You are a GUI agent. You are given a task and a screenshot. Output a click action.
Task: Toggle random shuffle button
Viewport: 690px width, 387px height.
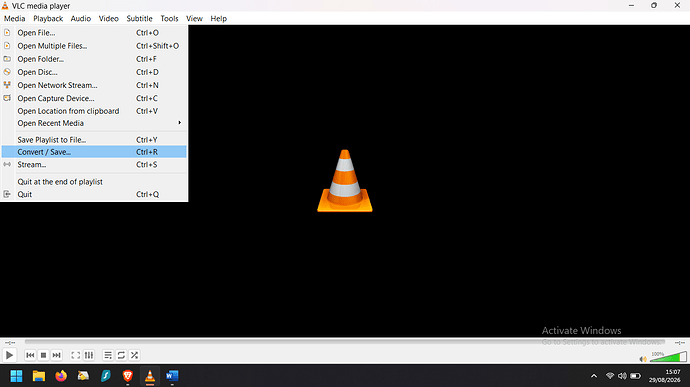point(134,355)
